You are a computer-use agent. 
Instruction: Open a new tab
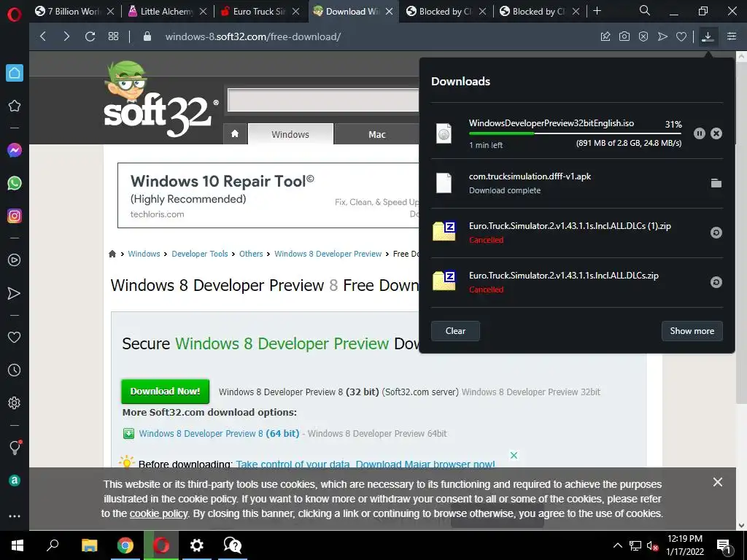pos(597,11)
